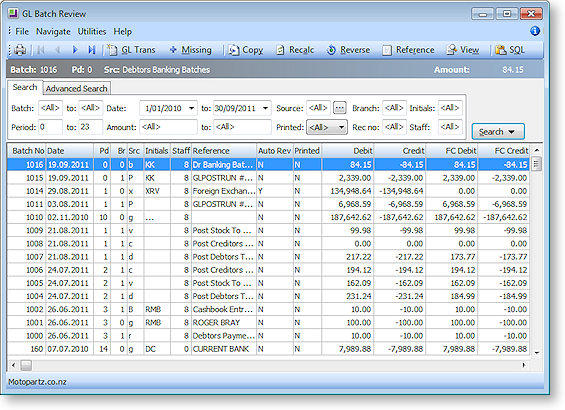565x410 pixels.
Task: Click the Search button
Action: coord(498,132)
